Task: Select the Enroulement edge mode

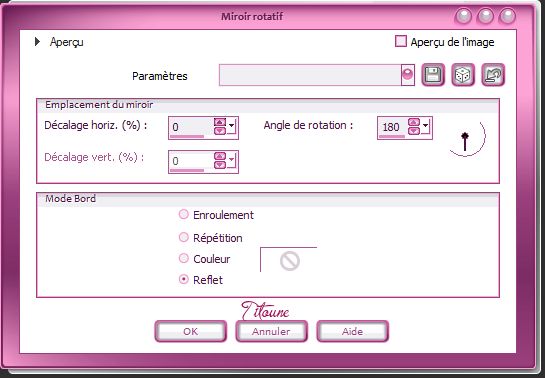Action: pyautogui.click(x=184, y=214)
